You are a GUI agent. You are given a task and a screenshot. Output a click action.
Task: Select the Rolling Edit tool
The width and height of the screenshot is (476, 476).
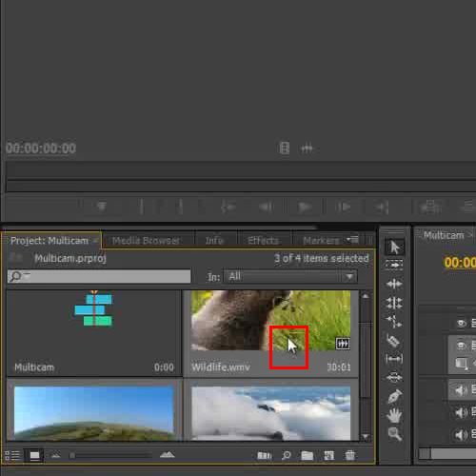pos(394,303)
